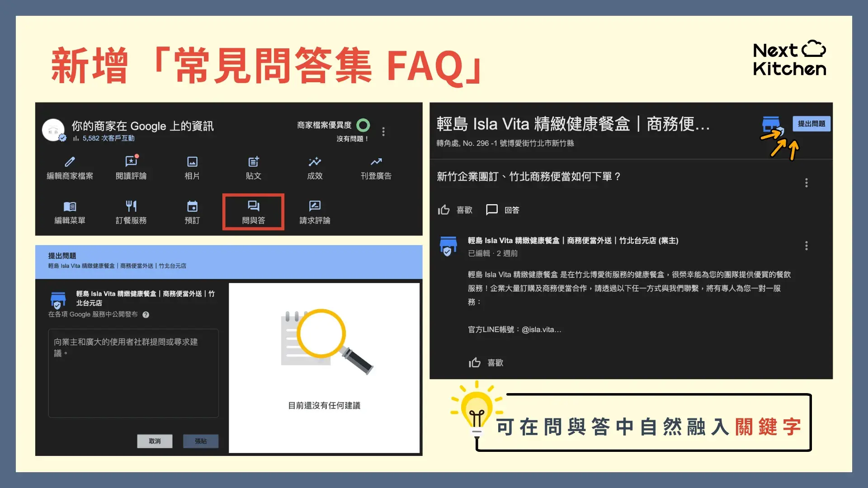868x488 pixels.
Task: Open 訂餐服務 food ordering icon
Action: (x=131, y=206)
